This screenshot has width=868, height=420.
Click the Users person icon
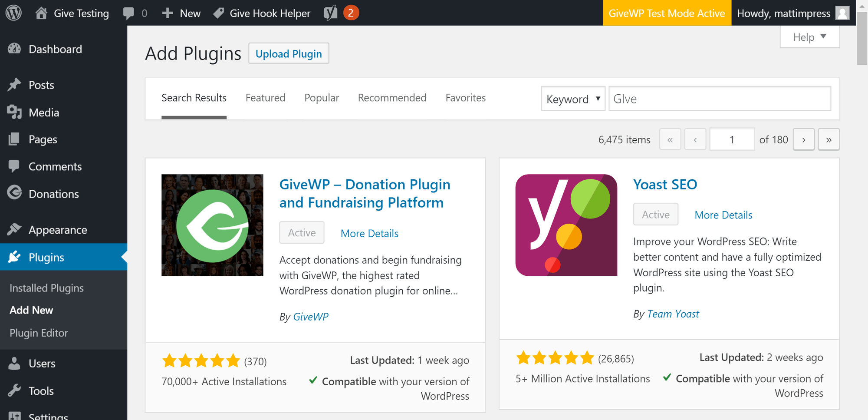click(x=14, y=363)
